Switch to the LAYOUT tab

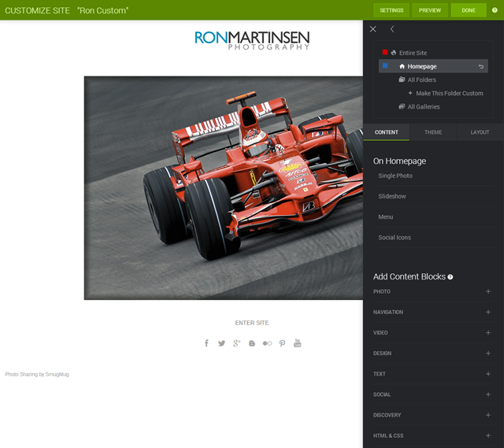(480, 132)
